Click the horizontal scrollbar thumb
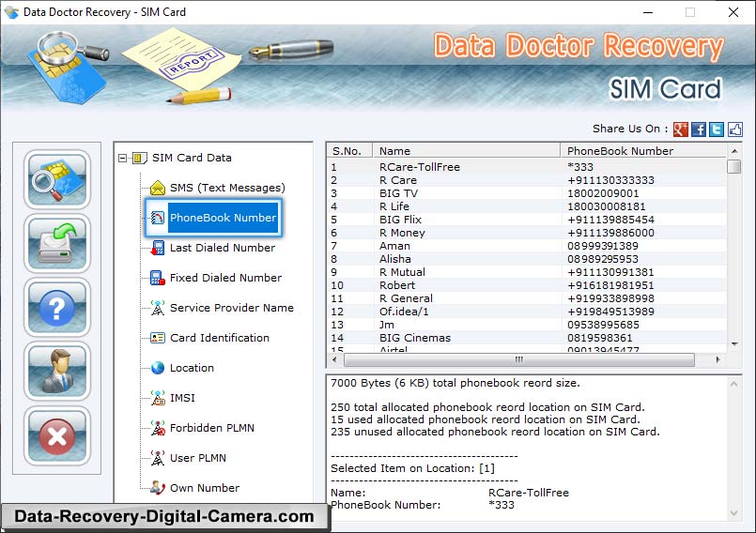 pos(519,359)
